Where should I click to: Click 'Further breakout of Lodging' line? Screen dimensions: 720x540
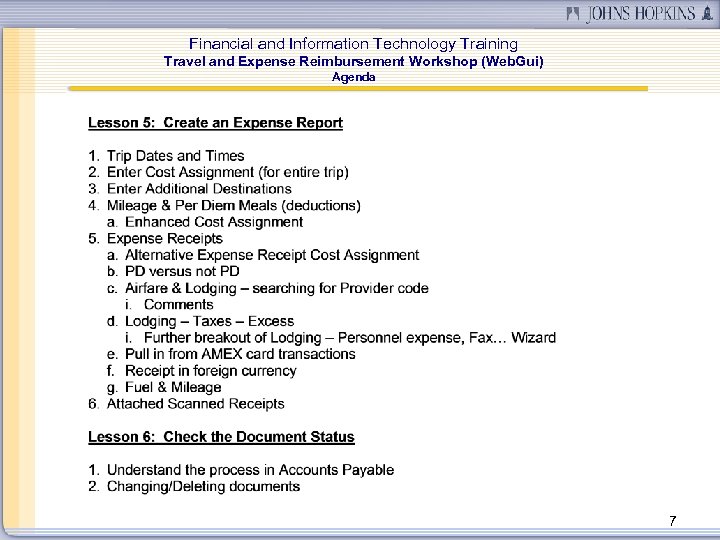[350, 338]
